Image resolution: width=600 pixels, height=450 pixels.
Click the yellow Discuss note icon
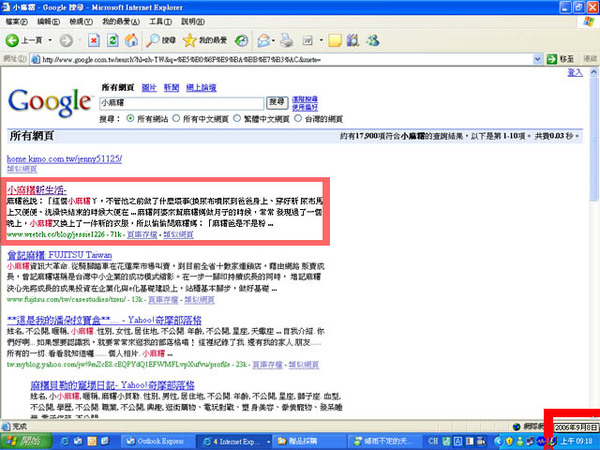(x=335, y=40)
